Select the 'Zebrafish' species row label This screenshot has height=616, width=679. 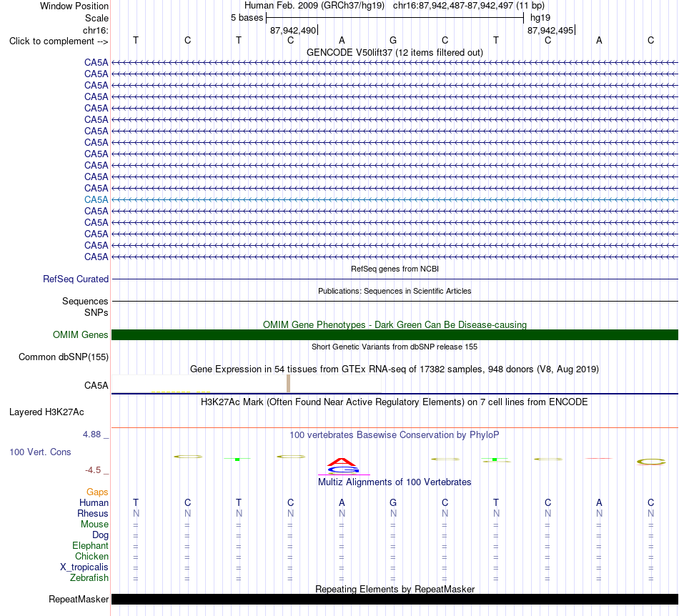coord(89,578)
